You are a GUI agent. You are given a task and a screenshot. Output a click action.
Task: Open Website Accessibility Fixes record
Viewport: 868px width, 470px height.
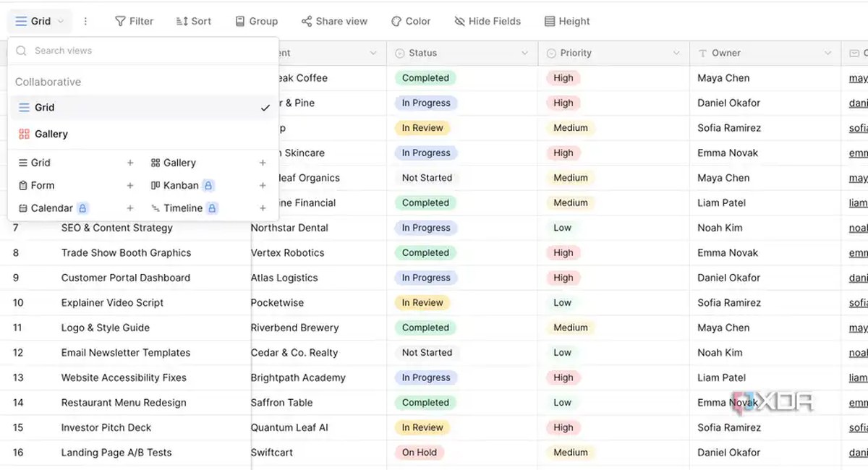click(x=124, y=377)
